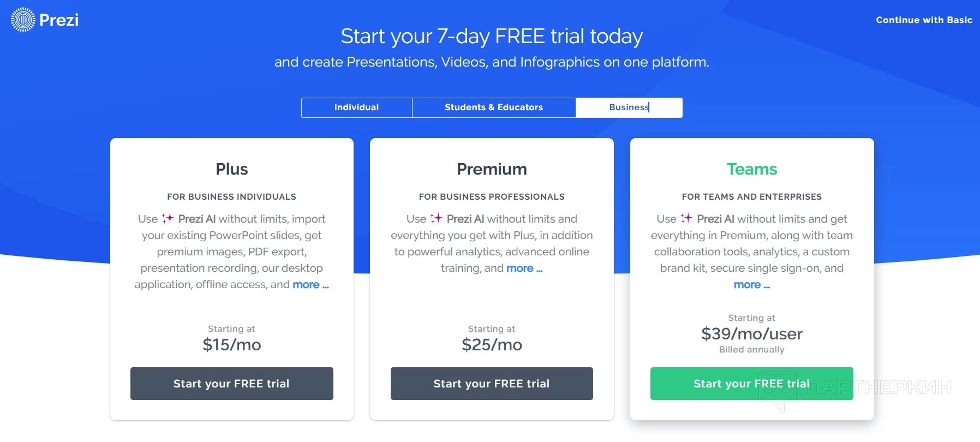Open the Business plans tab
The image size is (980, 442).
click(629, 107)
